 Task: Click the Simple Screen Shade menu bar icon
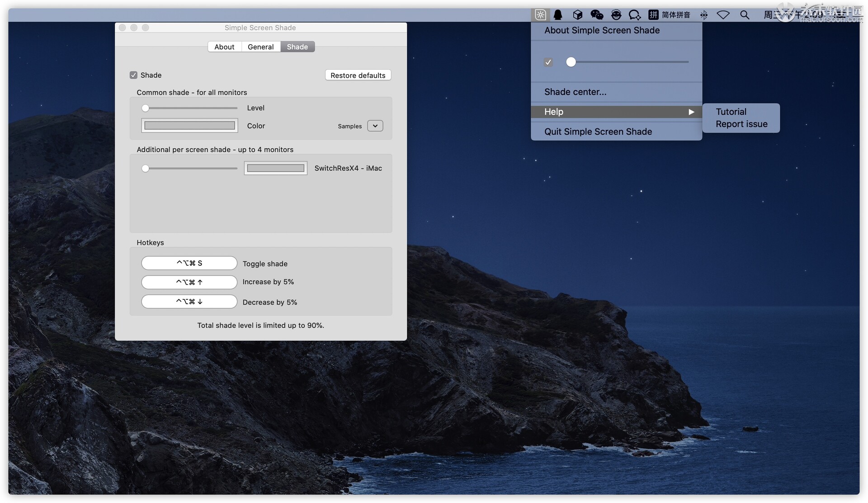(x=540, y=14)
